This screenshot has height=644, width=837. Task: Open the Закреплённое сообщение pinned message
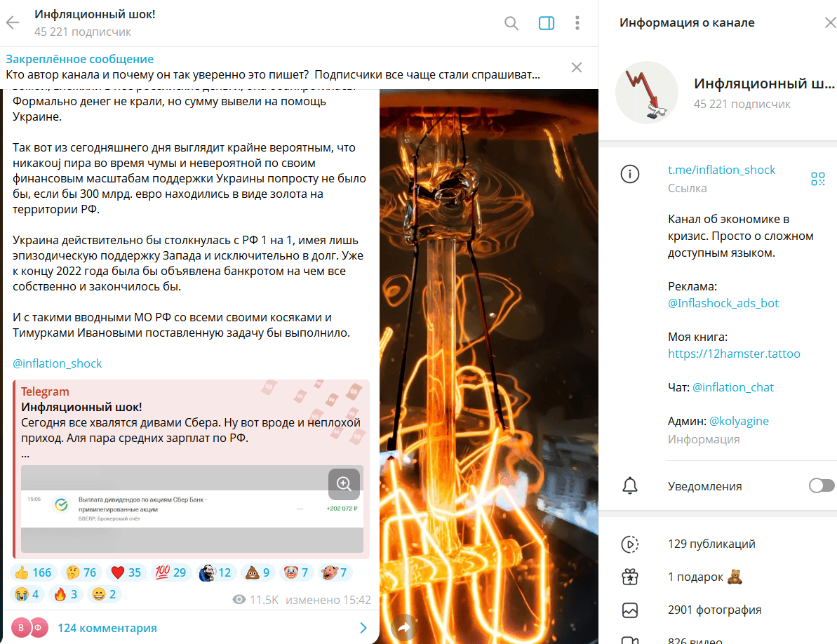point(273,67)
